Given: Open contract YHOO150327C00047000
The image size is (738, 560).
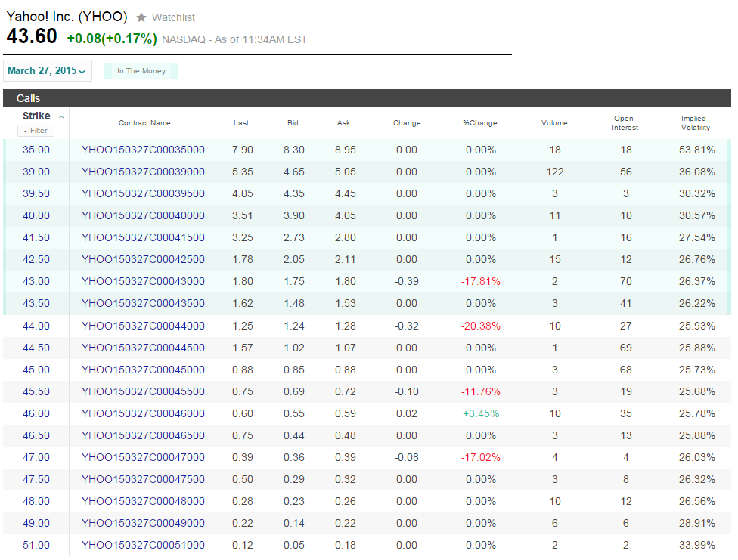Looking at the screenshot, I should (143, 457).
